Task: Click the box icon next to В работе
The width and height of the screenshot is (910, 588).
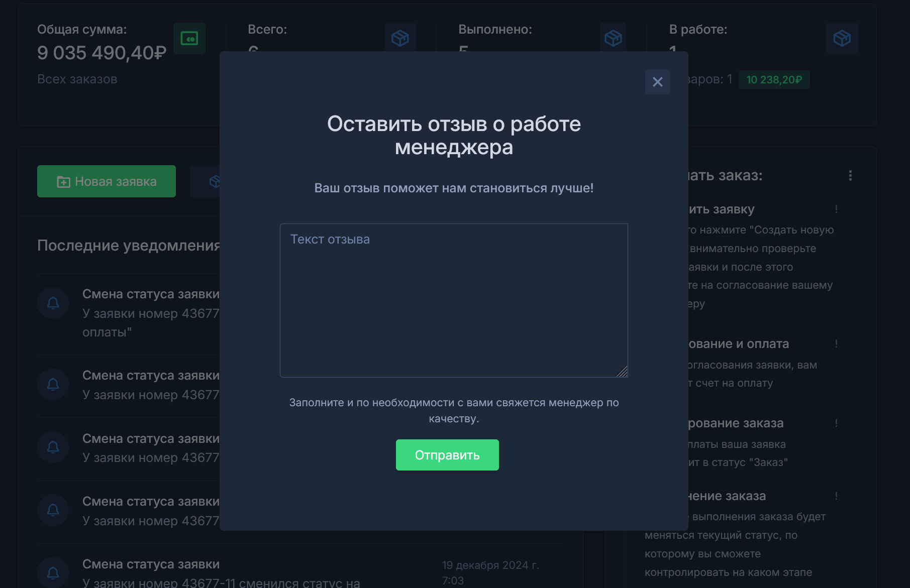Action: point(842,38)
